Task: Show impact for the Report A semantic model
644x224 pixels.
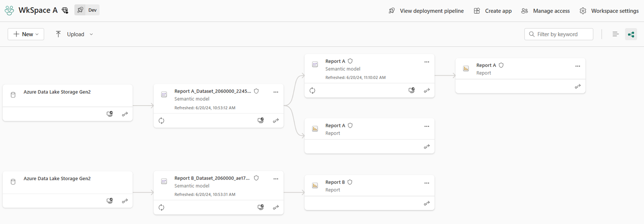Action: pyautogui.click(x=412, y=90)
